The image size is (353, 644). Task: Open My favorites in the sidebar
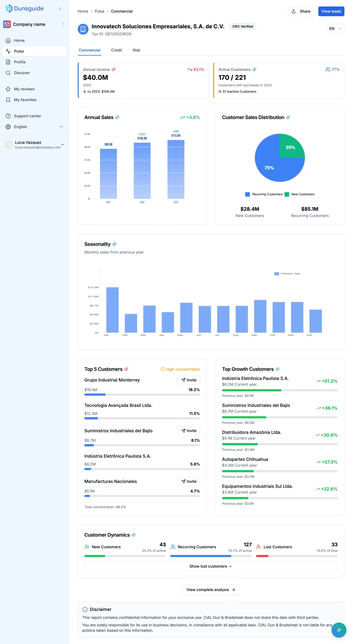pos(34,100)
